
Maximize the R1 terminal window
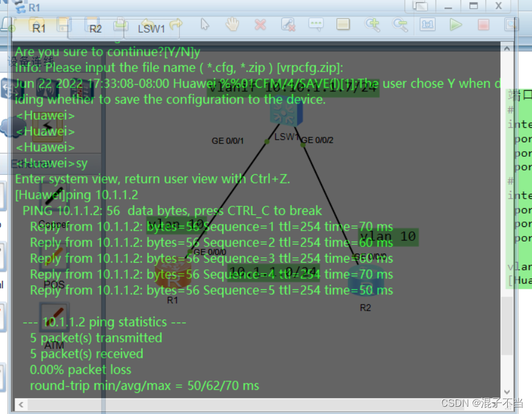[473, 6]
